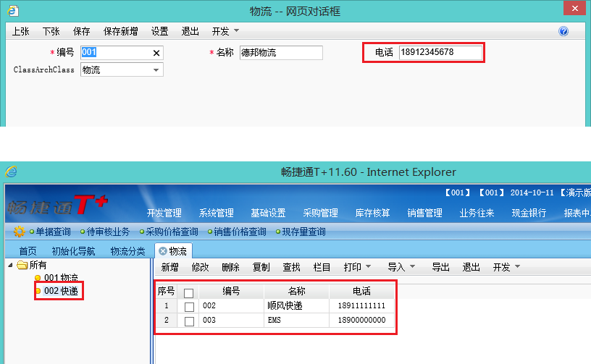This screenshot has height=364, width=591.
Task: Click the help question mark icon
Action: [x=563, y=31]
